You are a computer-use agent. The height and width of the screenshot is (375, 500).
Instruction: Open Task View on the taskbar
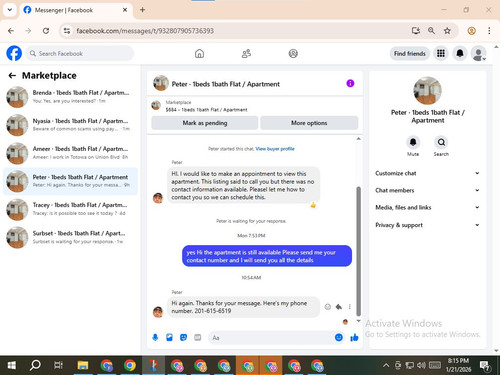click(58, 365)
